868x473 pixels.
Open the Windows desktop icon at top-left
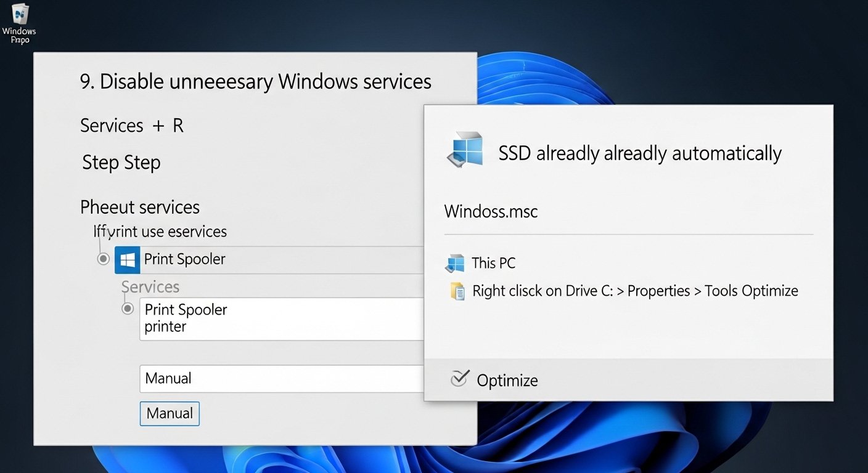pos(19,23)
